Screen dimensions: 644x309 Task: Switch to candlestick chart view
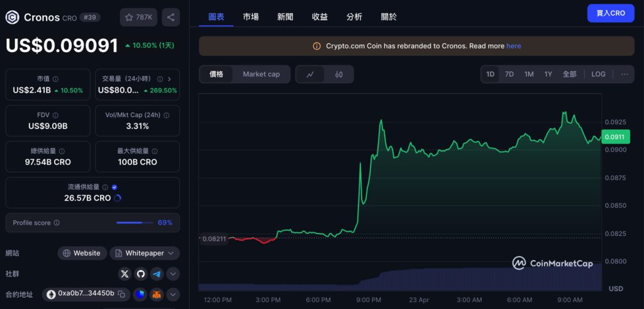click(339, 74)
